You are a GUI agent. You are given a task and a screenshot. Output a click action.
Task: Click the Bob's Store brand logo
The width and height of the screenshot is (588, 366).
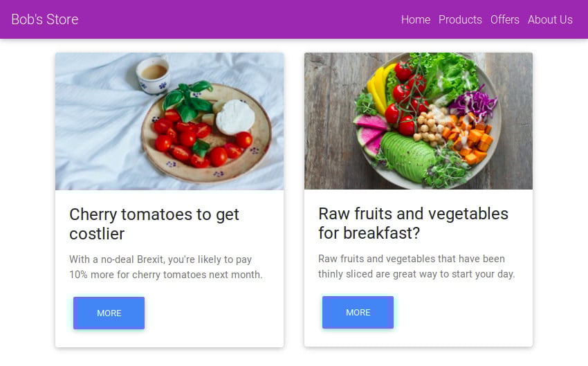click(45, 19)
